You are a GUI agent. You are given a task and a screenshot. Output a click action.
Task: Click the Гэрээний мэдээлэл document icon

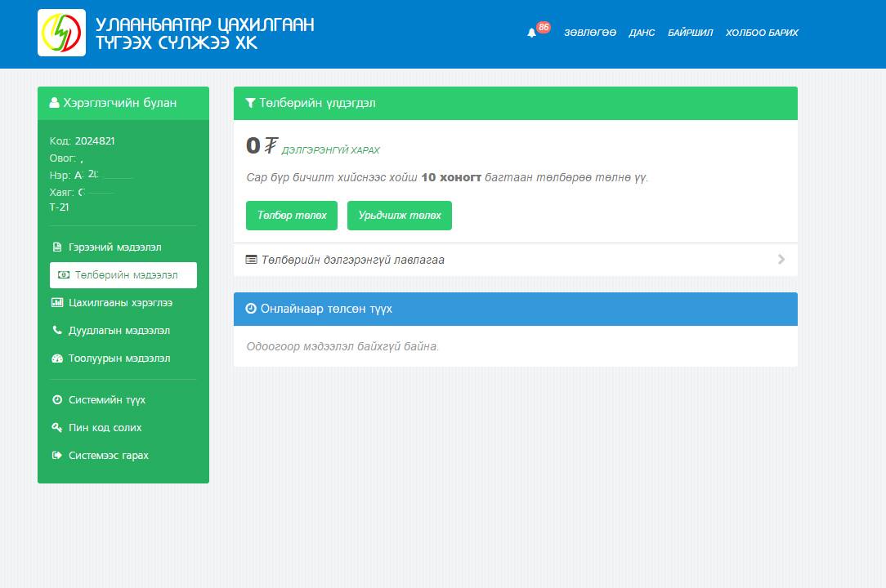57,247
